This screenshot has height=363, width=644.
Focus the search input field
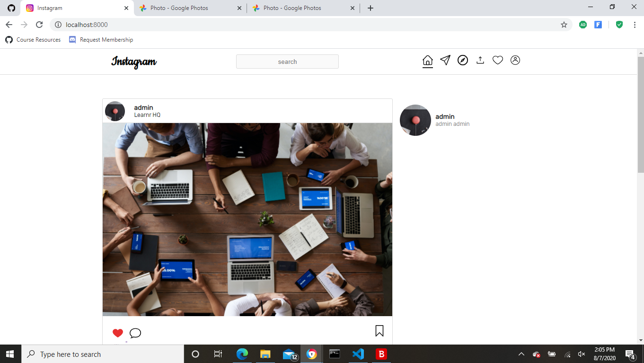pyautogui.click(x=287, y=62)
